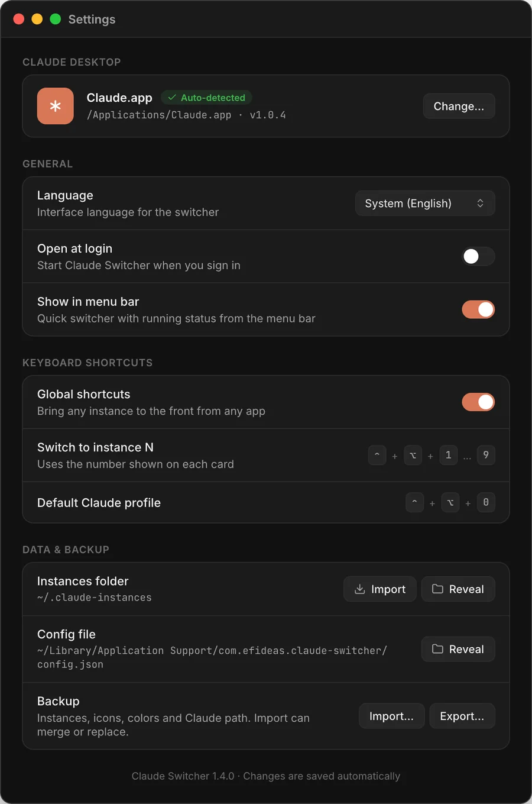The height and width of the screenshot is (804, 532).
Task: Click the green window zoom button
Action: tap(56, 19)
